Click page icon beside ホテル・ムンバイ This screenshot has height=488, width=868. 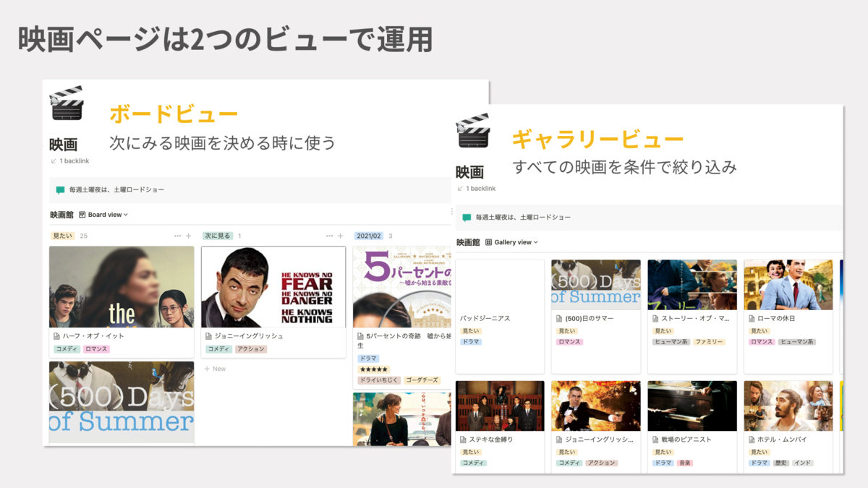pos(752,440)
